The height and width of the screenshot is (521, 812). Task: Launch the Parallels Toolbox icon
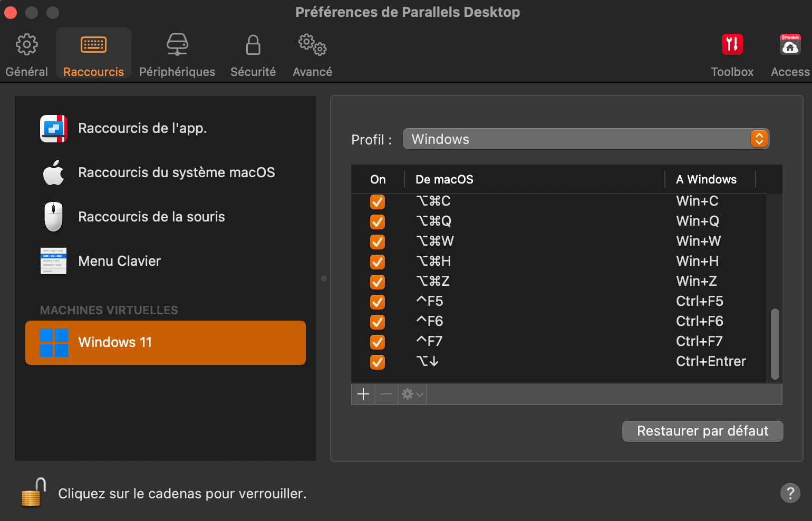point(732,44)
